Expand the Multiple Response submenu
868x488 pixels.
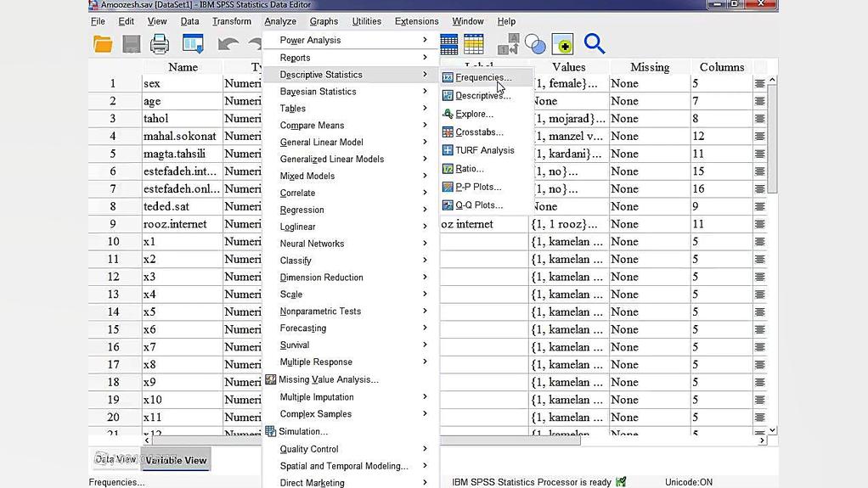coord(425,362)
